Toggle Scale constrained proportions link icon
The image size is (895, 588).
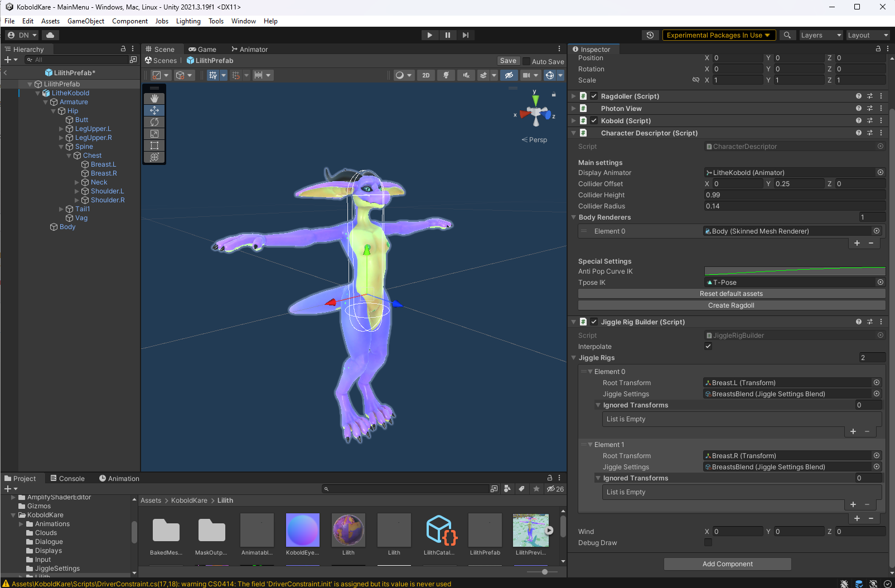(696, 80)
